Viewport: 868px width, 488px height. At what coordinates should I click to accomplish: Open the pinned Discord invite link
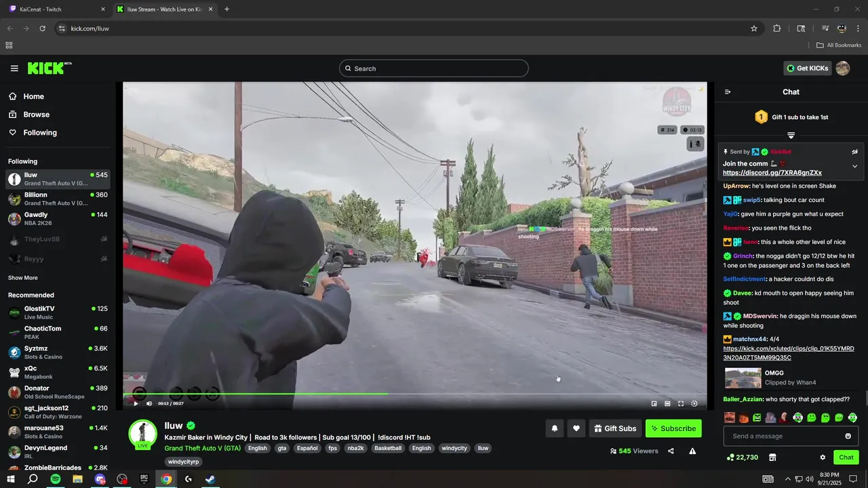pyautogui.click(x=772, y=173)
